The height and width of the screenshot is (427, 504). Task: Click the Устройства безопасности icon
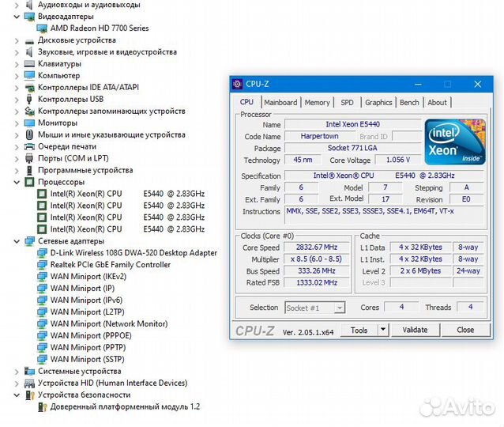click(30, 395)
